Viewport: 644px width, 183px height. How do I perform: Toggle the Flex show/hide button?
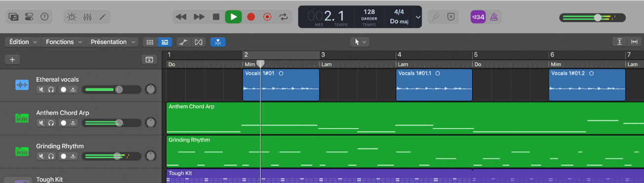click(198, 42)
